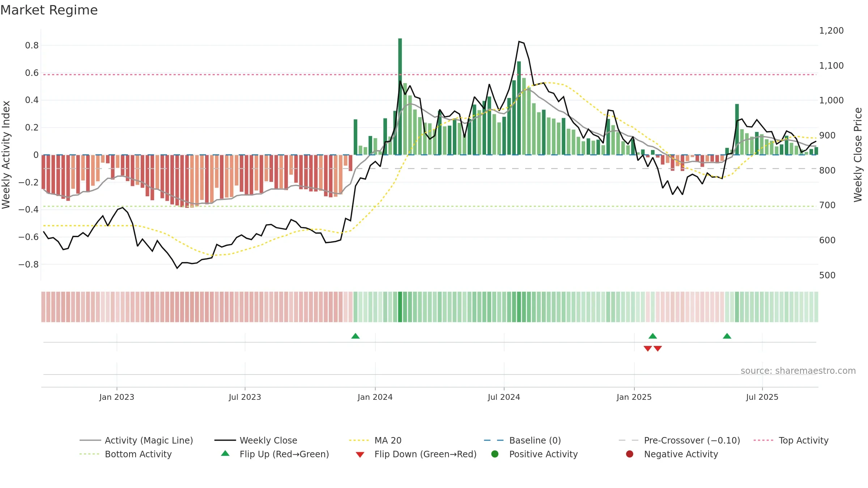The width and height of the screenshot is (868, 488).
Task: Click the flip-up marker before Jan 2024
Action: tap(356, 336)
